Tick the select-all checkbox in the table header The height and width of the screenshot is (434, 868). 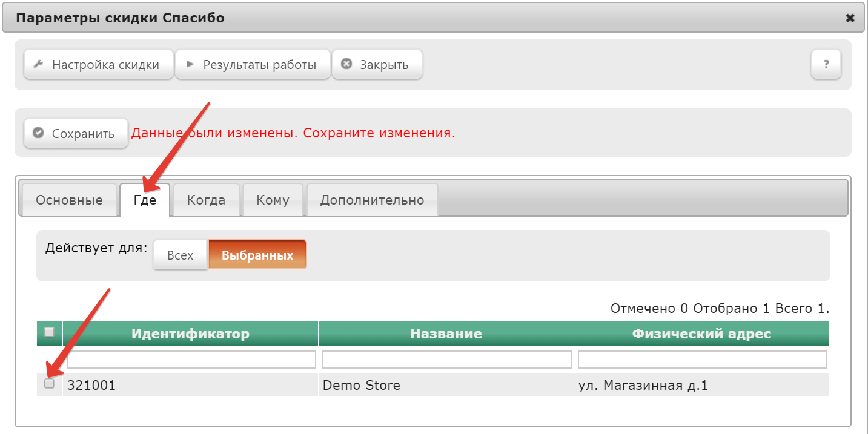tap(50, 332)
